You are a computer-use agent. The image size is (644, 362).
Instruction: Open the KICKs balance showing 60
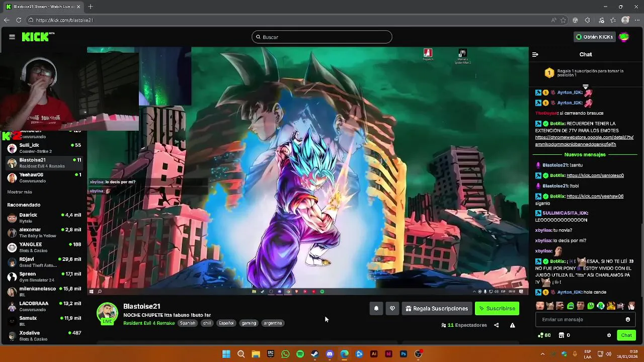pyautogui.click(x=544, y=335)
